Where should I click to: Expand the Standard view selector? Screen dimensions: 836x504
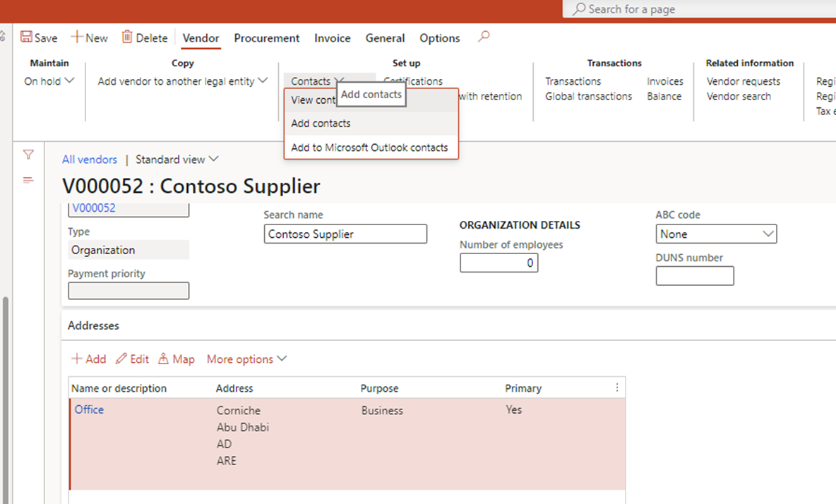177,160
